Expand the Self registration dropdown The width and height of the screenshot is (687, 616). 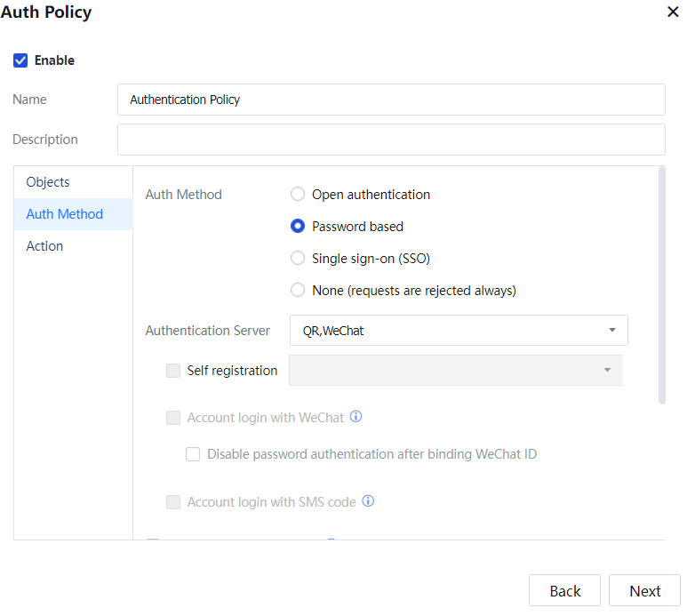pyautogui.click(x=455, y=371)
